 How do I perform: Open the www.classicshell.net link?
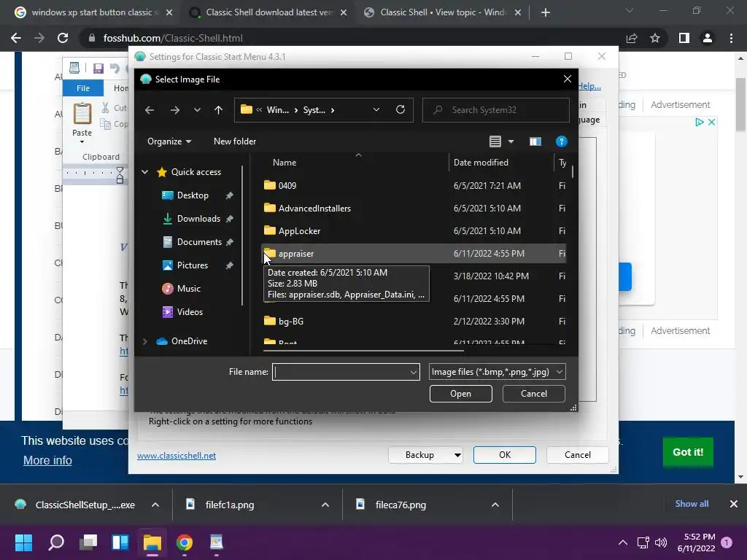point(177,456)
